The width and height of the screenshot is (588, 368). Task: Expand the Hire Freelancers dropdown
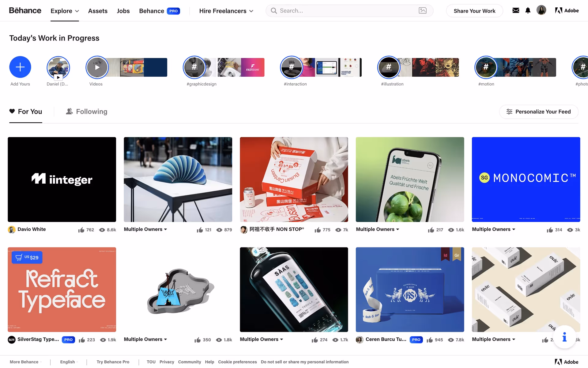pyautogui.click(x=226, y=11)
